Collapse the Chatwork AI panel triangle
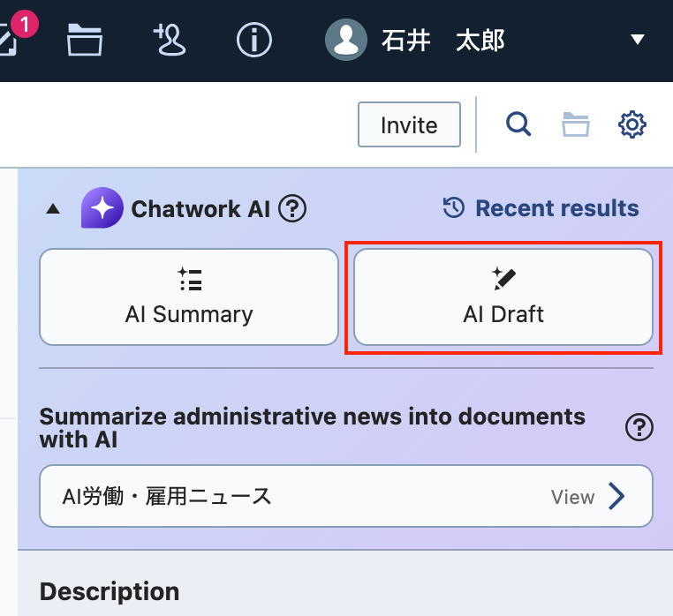The image size is (673, 616). [53, 209]
